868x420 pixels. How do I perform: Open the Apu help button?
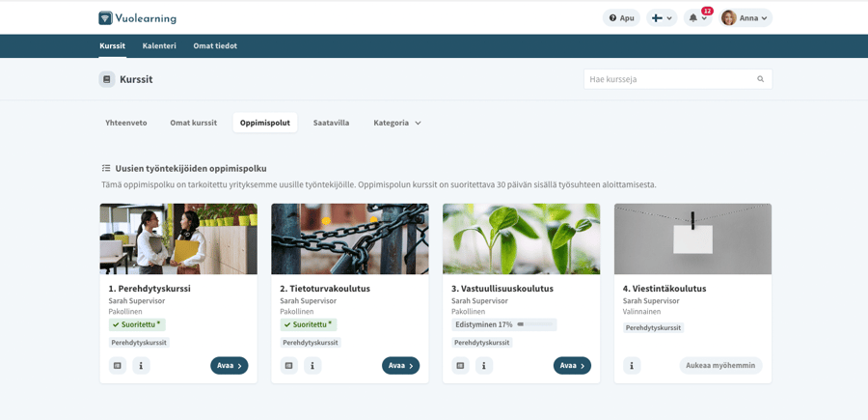[x=621, y=17]
